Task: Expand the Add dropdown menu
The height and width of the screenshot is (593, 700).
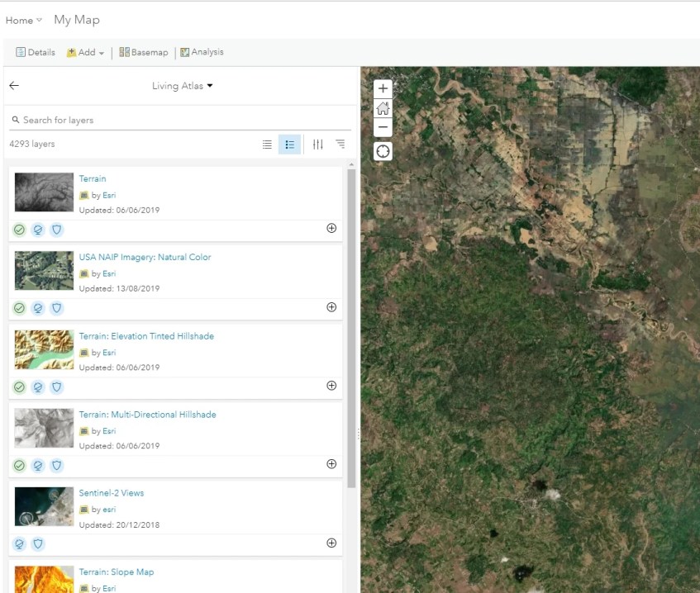Action: [85, 53]
